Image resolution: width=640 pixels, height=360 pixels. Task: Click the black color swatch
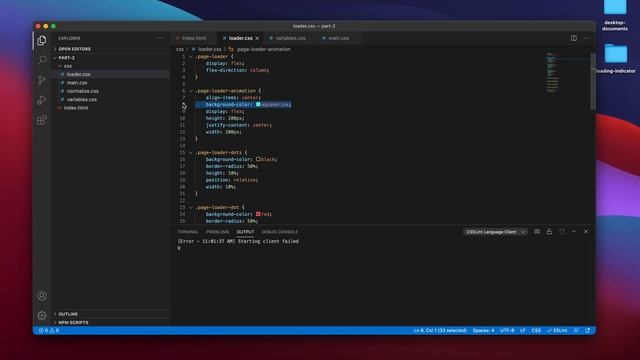coord(258,159)
